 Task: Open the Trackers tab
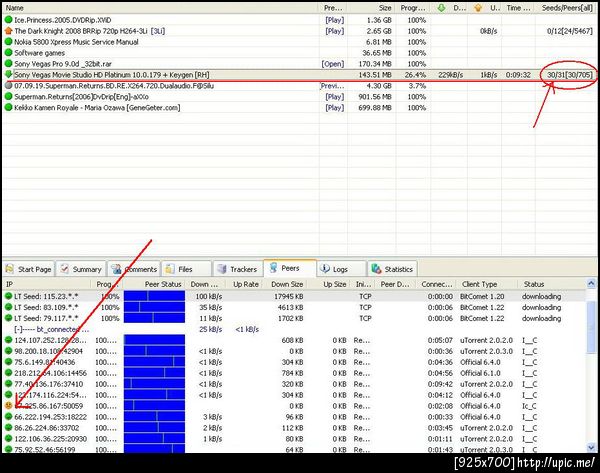click(238, 269)
